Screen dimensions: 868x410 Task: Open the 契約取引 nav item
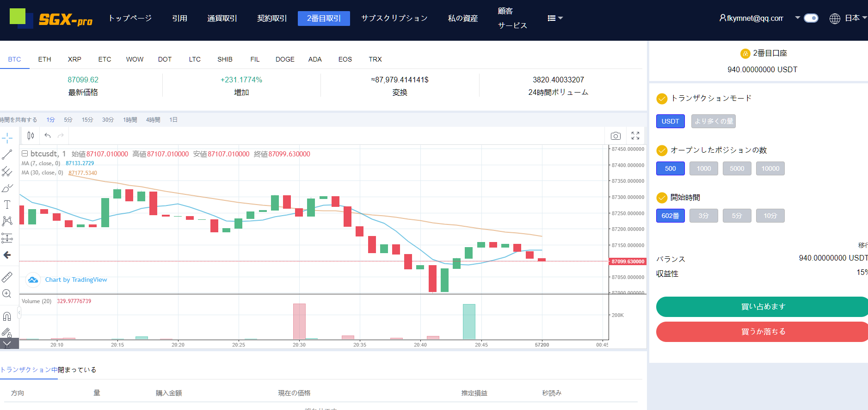(x=272, y=18)
